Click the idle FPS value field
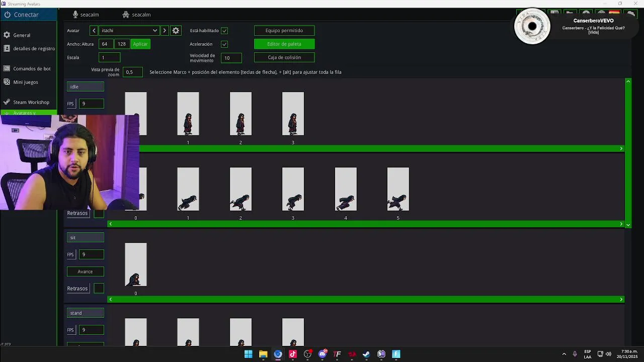644x362 pixels. (92, 104)
